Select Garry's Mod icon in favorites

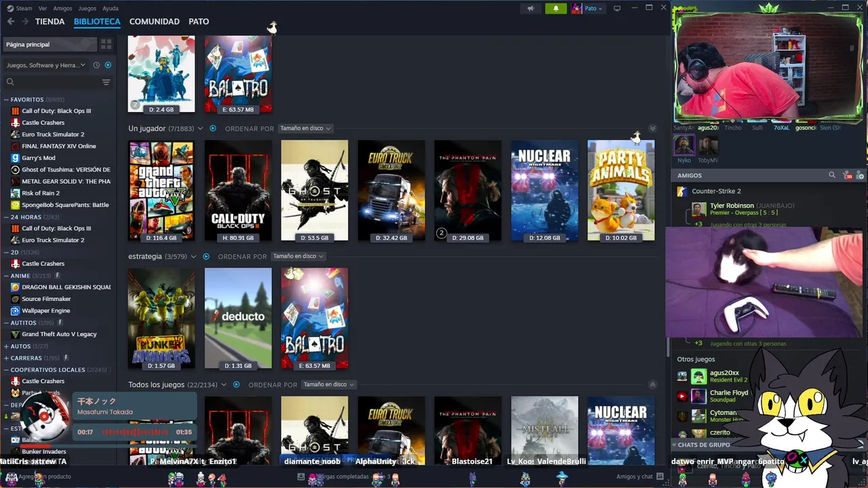(16, 158)
